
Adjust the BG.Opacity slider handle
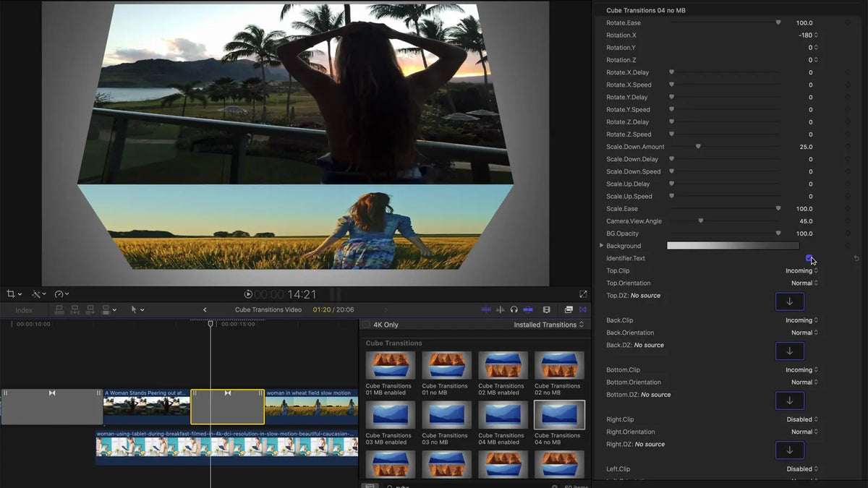pos(778,234)
